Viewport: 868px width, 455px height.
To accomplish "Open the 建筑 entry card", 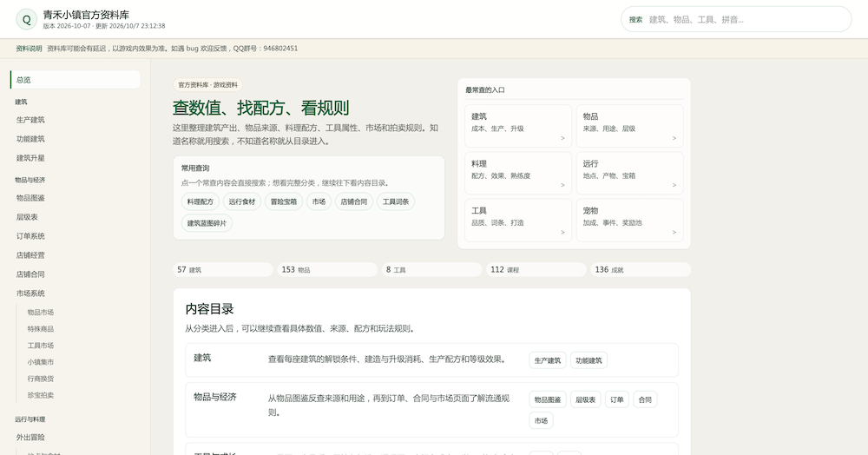I will pos(518,126).
